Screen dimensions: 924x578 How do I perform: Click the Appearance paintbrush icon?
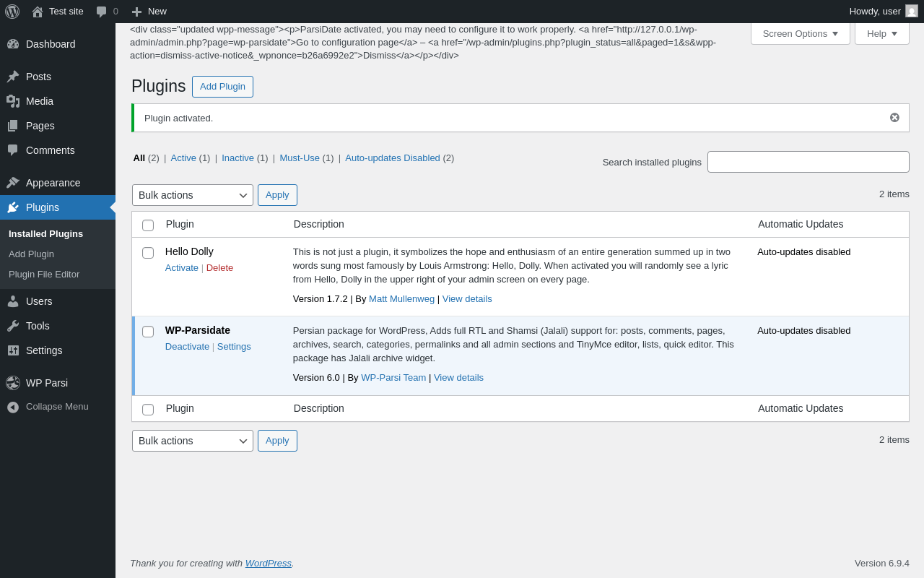[13, 183]
